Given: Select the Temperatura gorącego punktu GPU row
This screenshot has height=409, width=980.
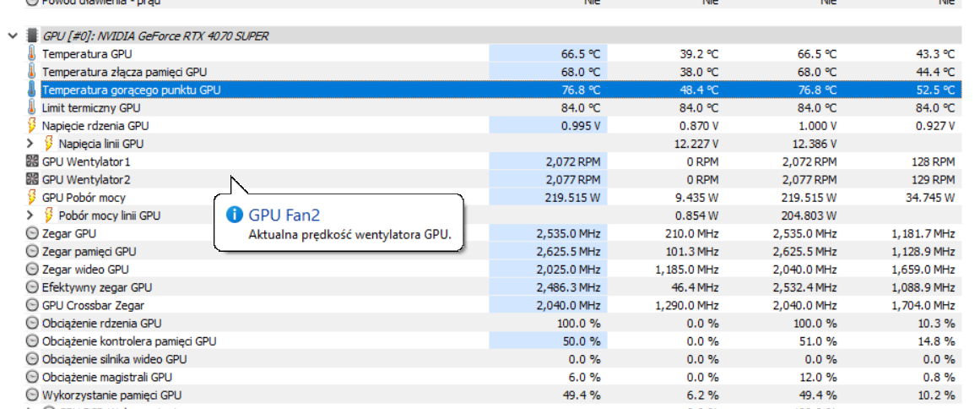Looking at the screenshot, I should pos(132,90).
